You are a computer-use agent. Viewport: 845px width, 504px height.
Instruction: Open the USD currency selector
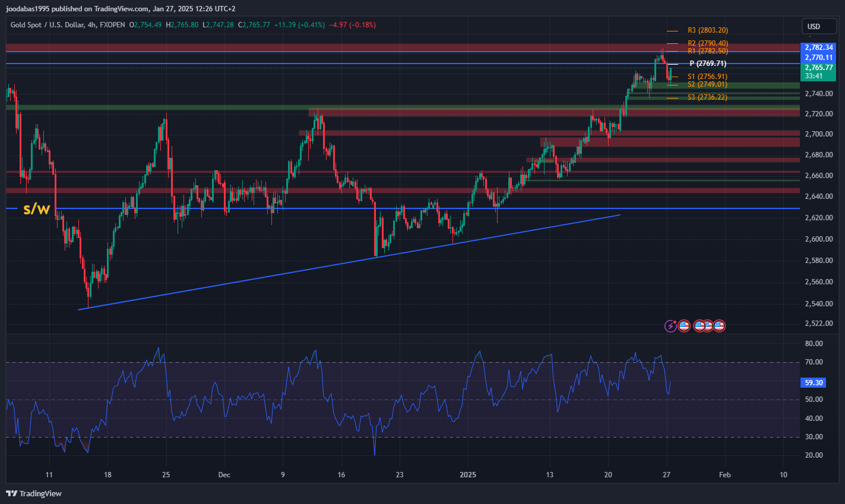coord(814,26)
